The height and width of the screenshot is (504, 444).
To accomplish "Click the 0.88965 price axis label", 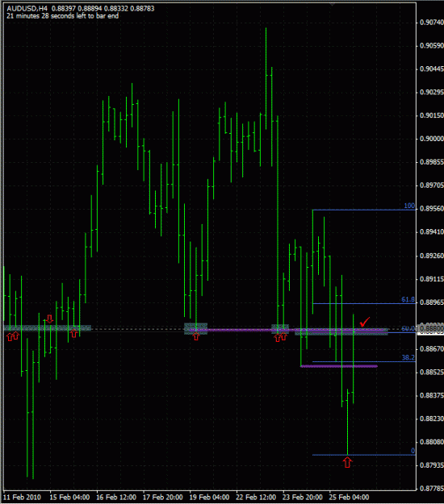I will [x=432, y=302].
